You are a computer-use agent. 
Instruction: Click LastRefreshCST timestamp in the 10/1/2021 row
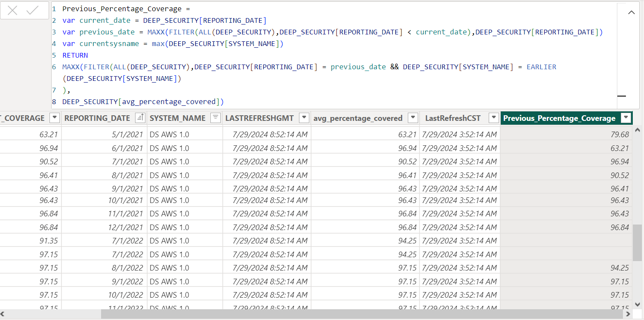pos(459,200)
